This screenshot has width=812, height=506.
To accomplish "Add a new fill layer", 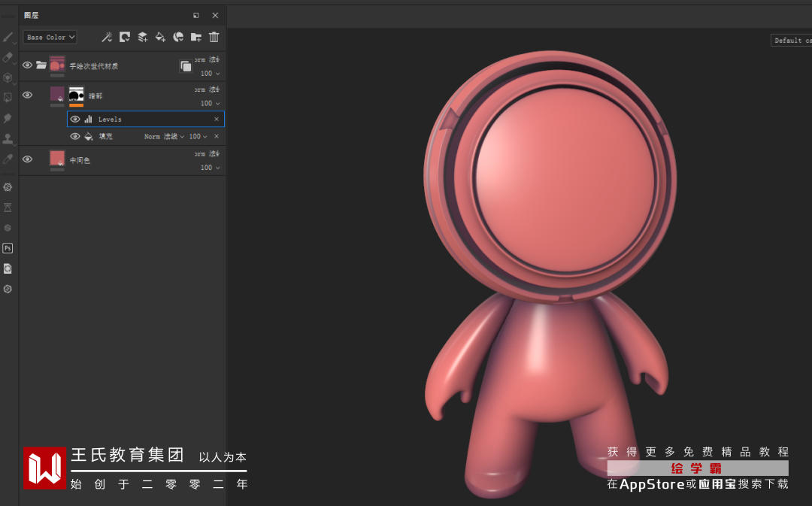I will point(160,37).
